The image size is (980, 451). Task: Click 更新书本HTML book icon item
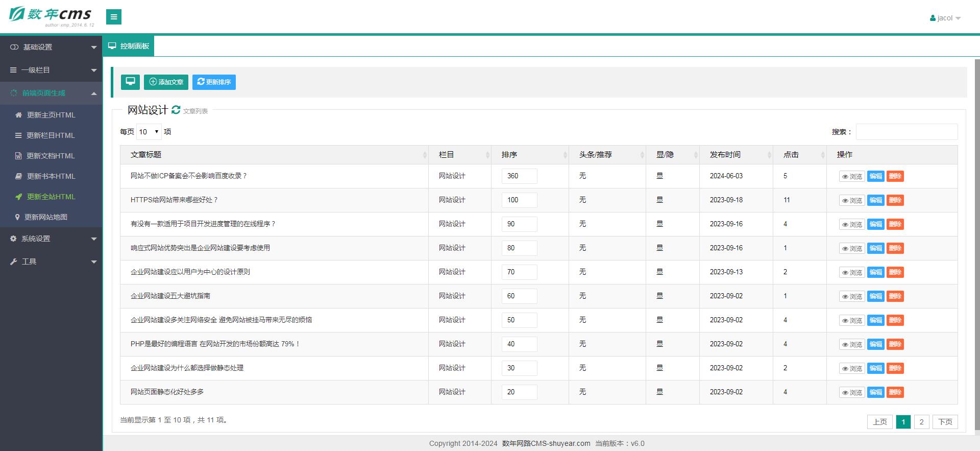click(x=51, y=176)
